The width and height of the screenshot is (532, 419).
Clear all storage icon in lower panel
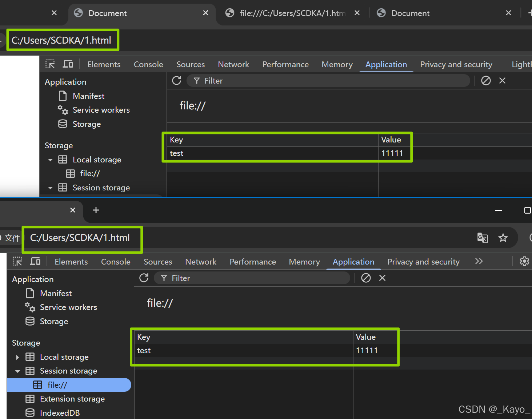pos(366,278)
